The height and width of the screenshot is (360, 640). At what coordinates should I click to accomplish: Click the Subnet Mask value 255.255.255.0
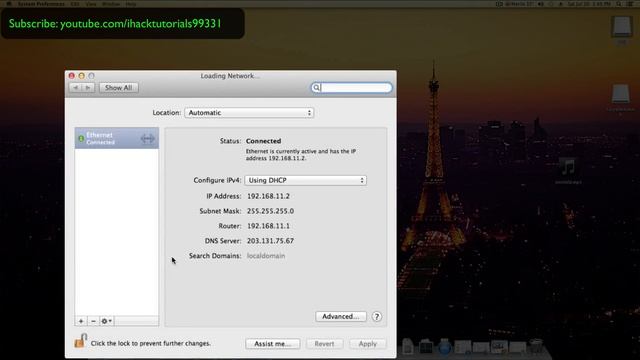point(270,211)
